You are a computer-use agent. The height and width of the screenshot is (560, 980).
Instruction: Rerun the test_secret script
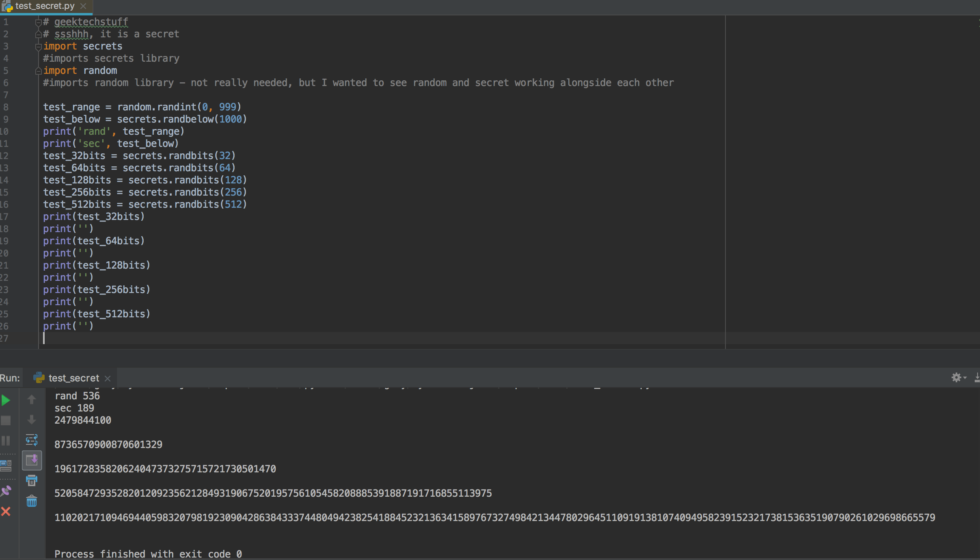point(6,400)
